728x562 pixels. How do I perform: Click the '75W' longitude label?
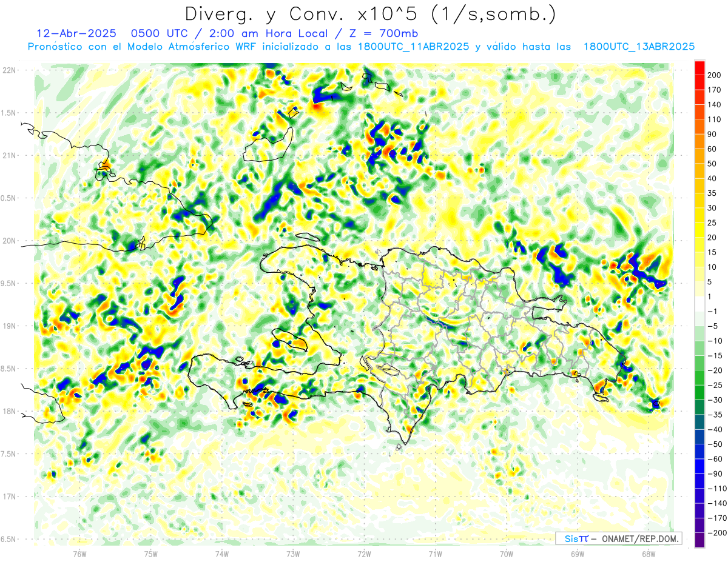[151, 554]
